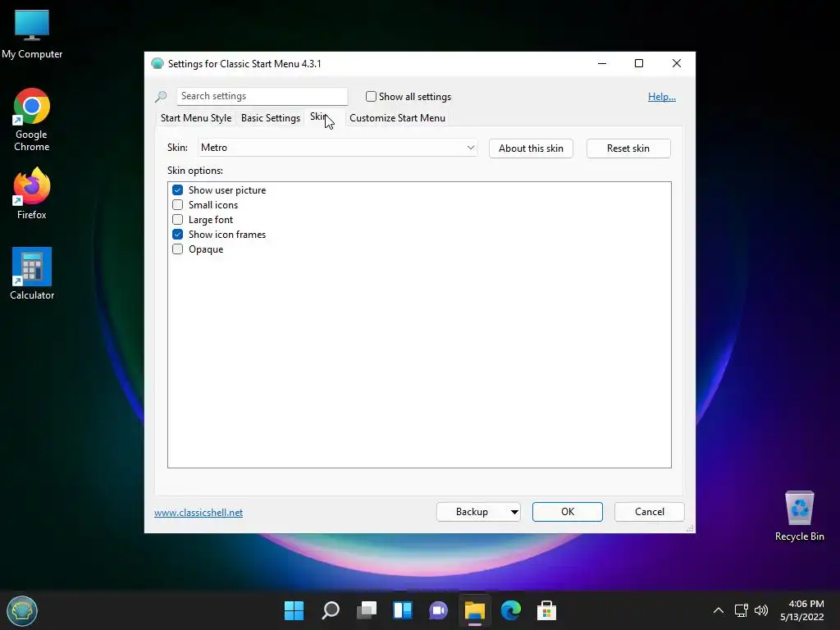Switch to the Customize Start Menu tab
This screenshot has height=630, width=840.
click(x=397, y=118)
